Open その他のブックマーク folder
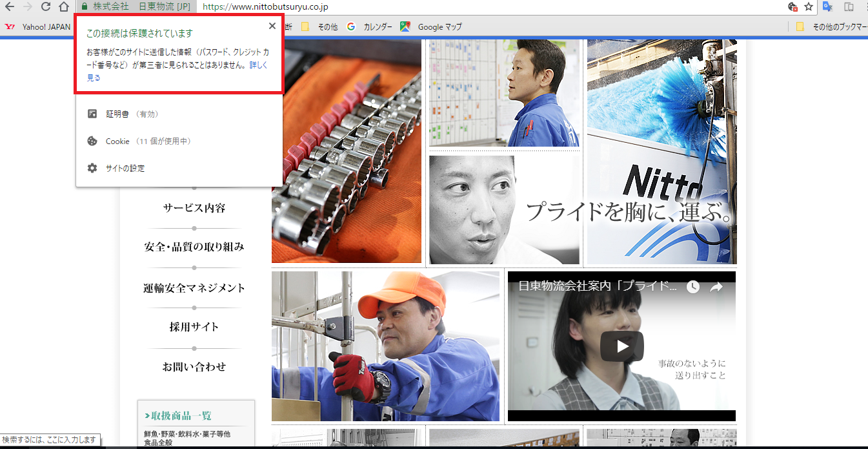The image size is (868, 449). 831,27
